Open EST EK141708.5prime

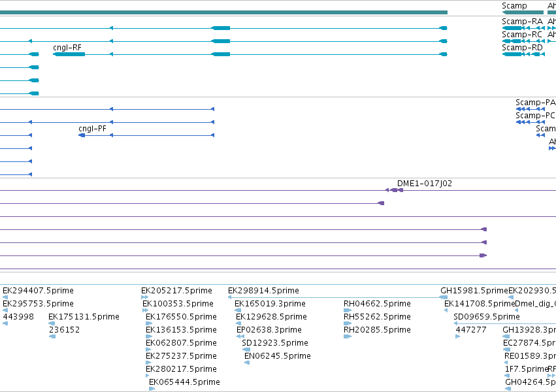(479, 304)
